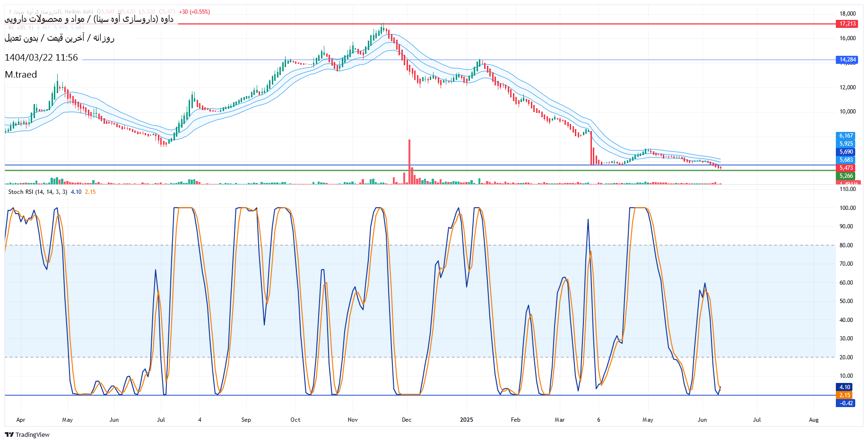
Task: Click the tall red December volume spike
Action: pos(409,161)
